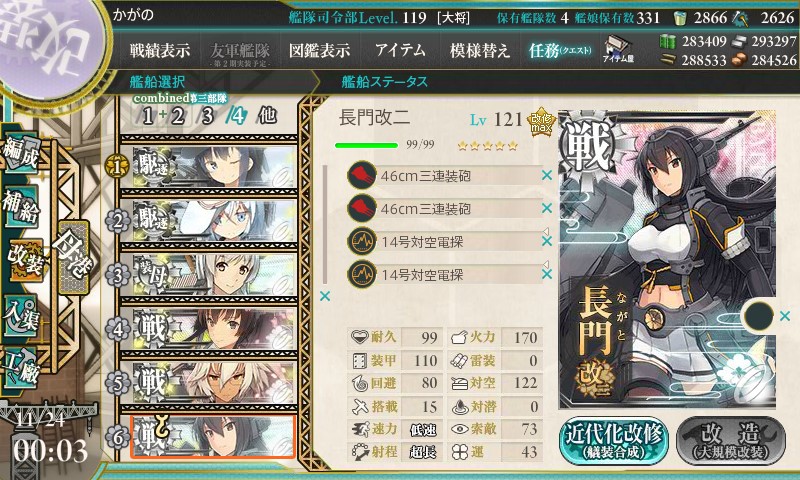Open the 入渠 repair dock menu
This screenshot has width=800, height=480.
(22, 315)
